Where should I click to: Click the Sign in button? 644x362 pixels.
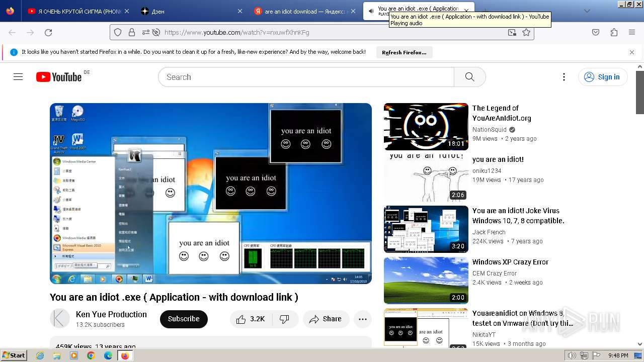[603, 77]
